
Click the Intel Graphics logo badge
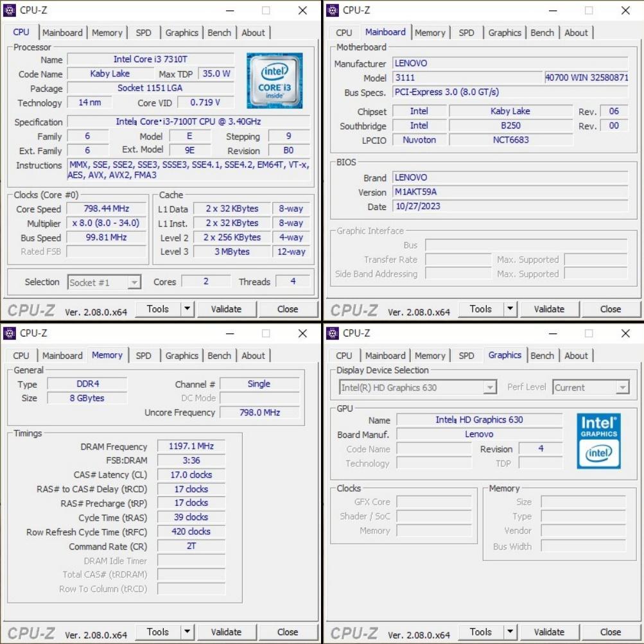click(598, 440)
